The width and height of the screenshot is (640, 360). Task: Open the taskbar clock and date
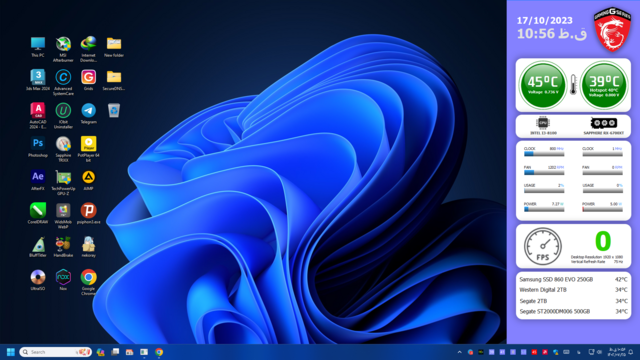pos(617,352)
